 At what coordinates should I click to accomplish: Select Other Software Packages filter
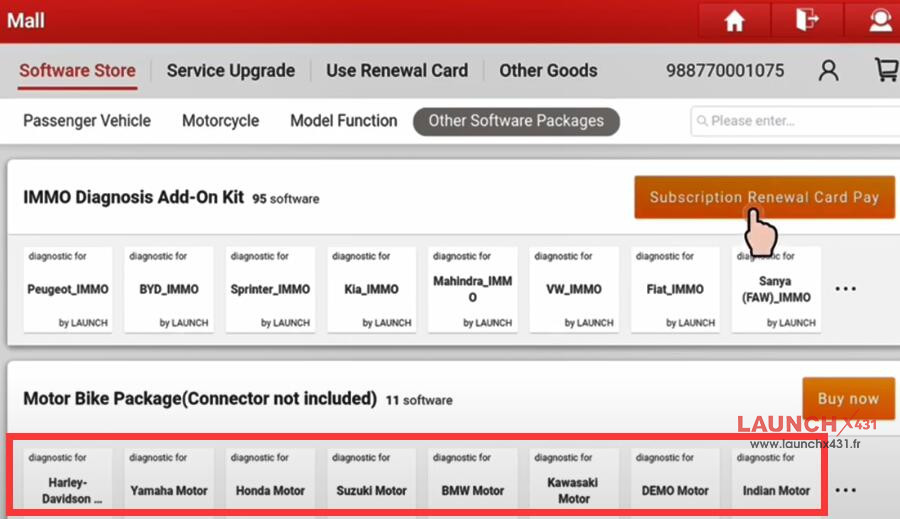[x=516, y=121]
